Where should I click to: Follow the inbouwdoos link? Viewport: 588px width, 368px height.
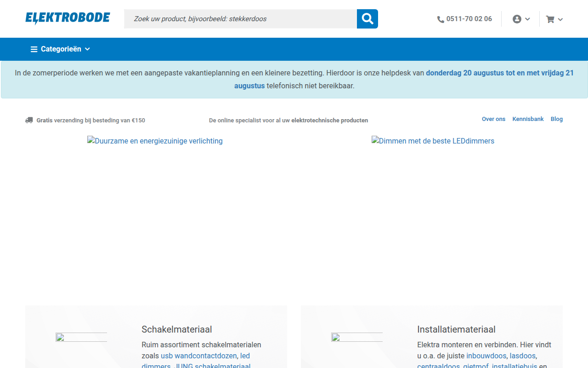pyautogui.click(x=486, y=356)
